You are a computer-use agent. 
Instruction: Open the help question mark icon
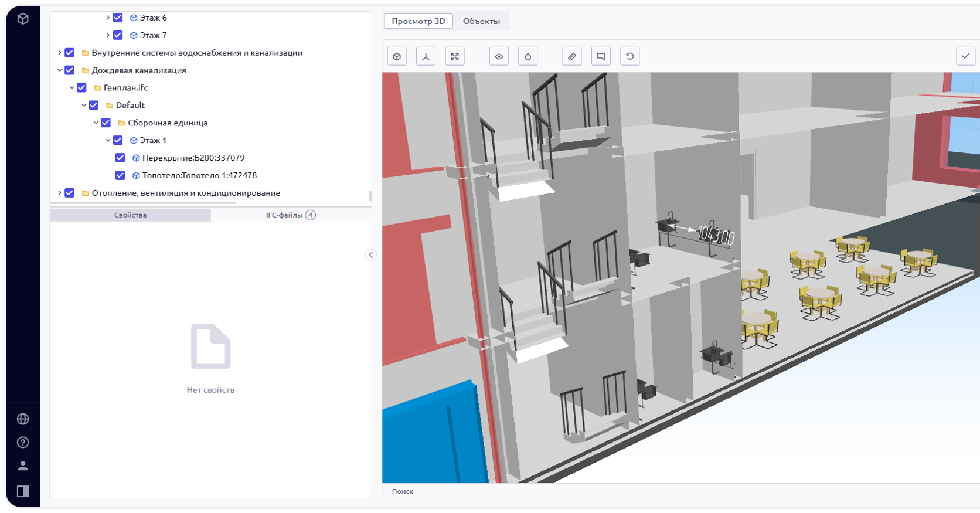click(23, 442)
